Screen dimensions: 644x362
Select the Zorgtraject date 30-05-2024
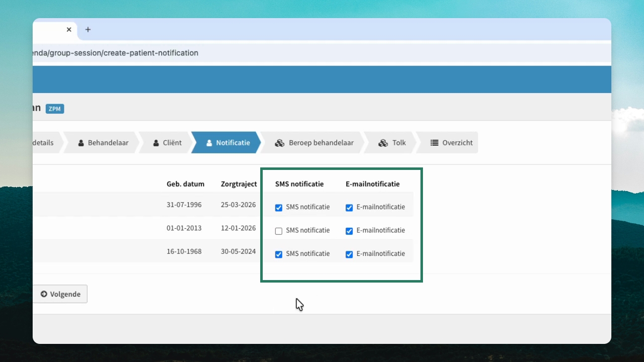239,251
